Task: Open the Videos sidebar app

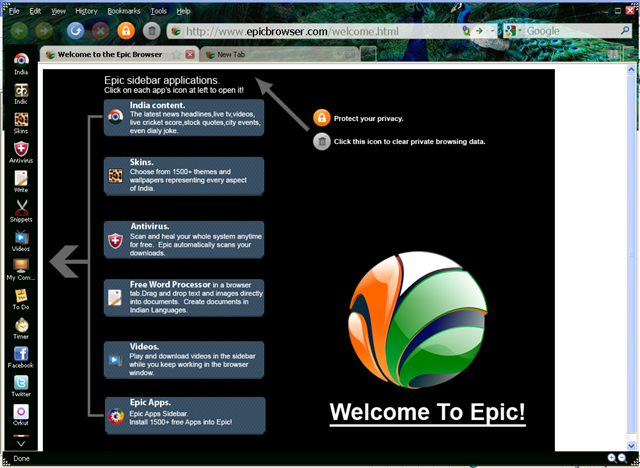Action: 21,241
